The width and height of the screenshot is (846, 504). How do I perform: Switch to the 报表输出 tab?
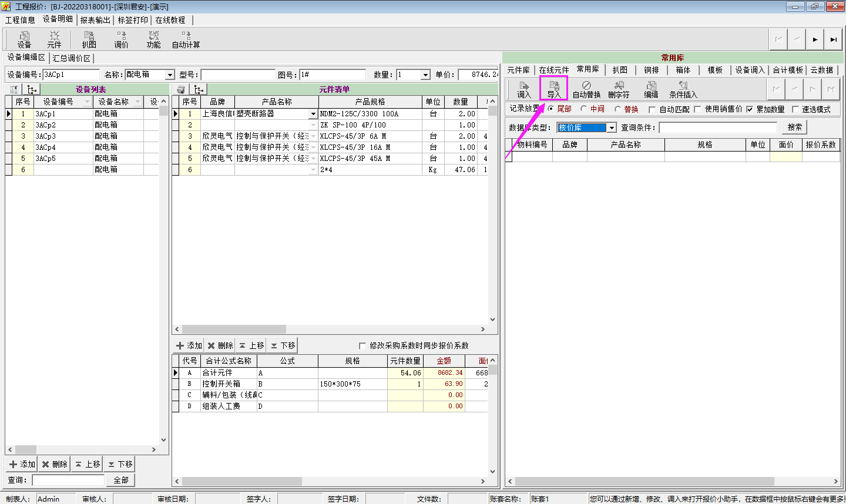(95, 20)
